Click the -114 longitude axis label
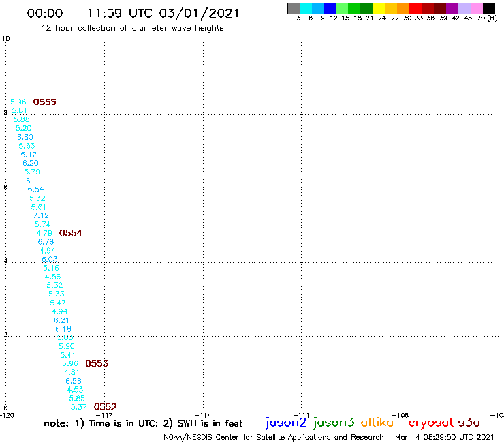Image resolution: width=504 pixels, height=443 pixels. 203,416
